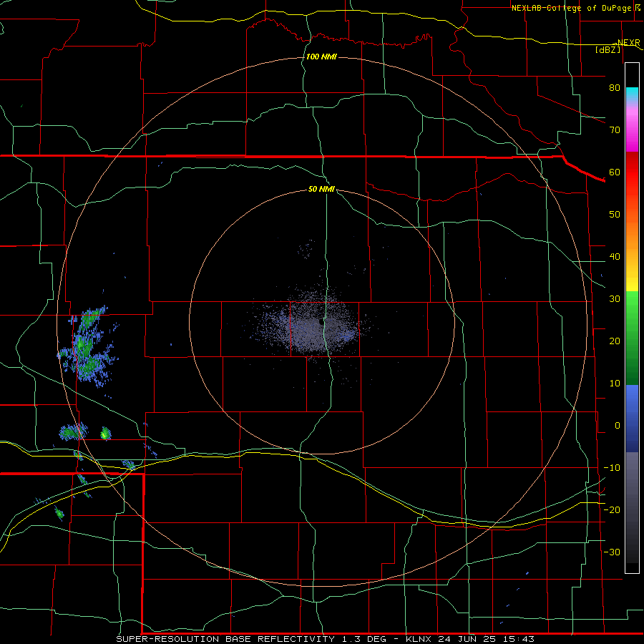Click the -30 value on the dBZ scale

(x=612, y=552)
